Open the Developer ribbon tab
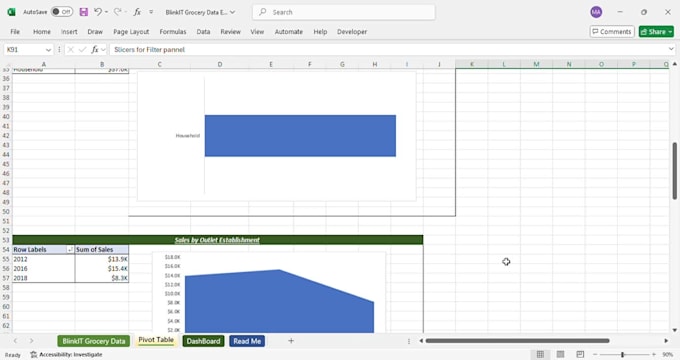 click(352, 32)
